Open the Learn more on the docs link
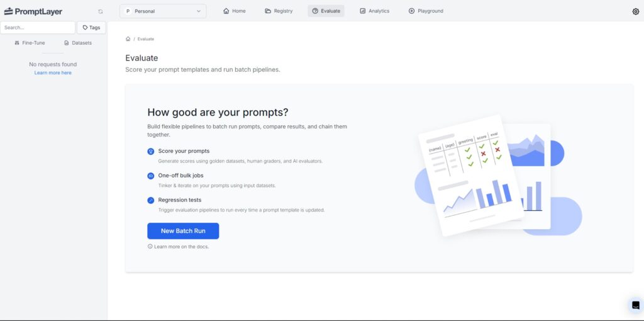Image resolution: width=644 pixels, height=321 pixels. pos(178,247)
